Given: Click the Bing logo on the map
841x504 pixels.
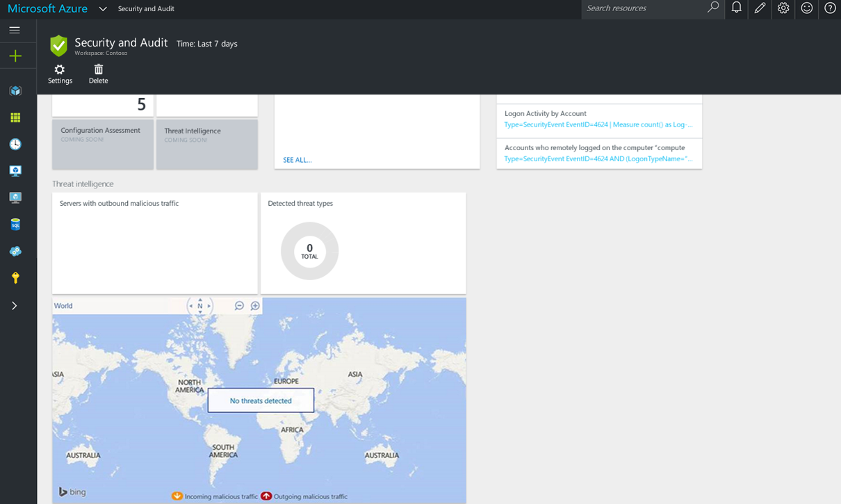Looking at the screenshot, I should [72, 491].
